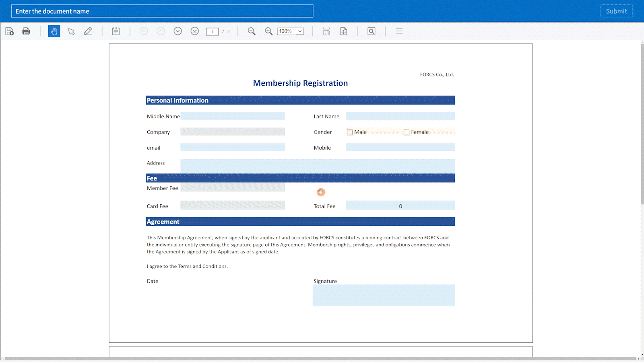
Task: Click the Date label
Action: pos(153,281)
